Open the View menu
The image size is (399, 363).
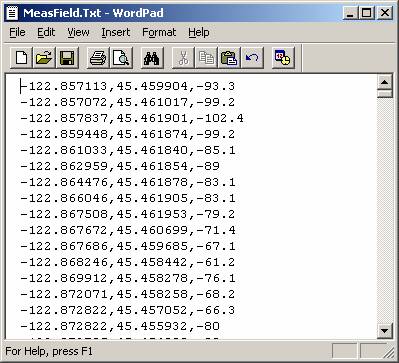click(x=78, y=32)
